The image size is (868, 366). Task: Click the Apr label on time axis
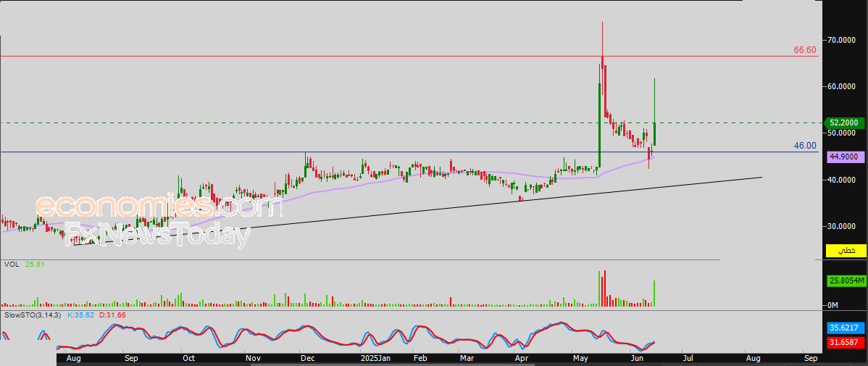click(522, 358)
